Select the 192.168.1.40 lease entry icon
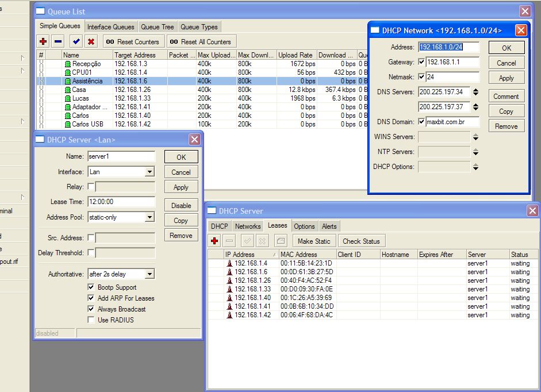Viewport: 541px width, 392px height. tap(229, 298)
